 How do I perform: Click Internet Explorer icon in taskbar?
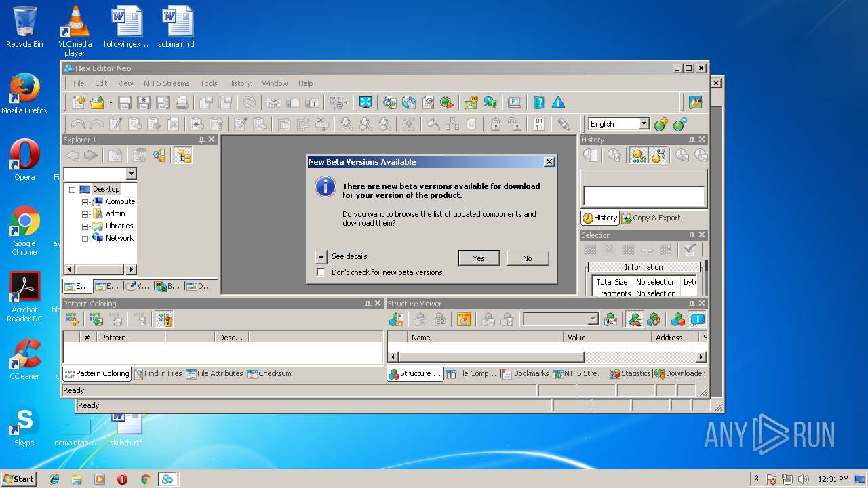click(x=54, y=479)
